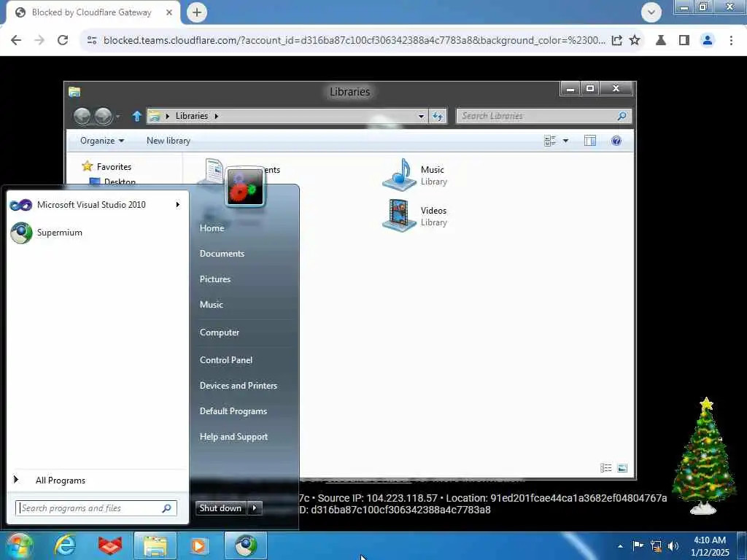Open Windows Media Player from the taskbar
The height and width of the screenshot is (560, 747).
pyautogui.click(x=199, y=545)
